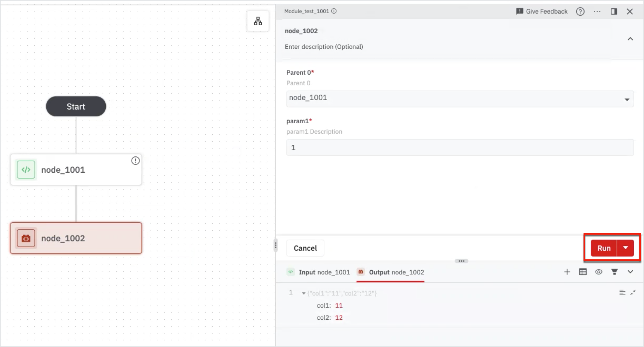644x347 pixels.
Task: Click the Cancel button
Action: 305,248
